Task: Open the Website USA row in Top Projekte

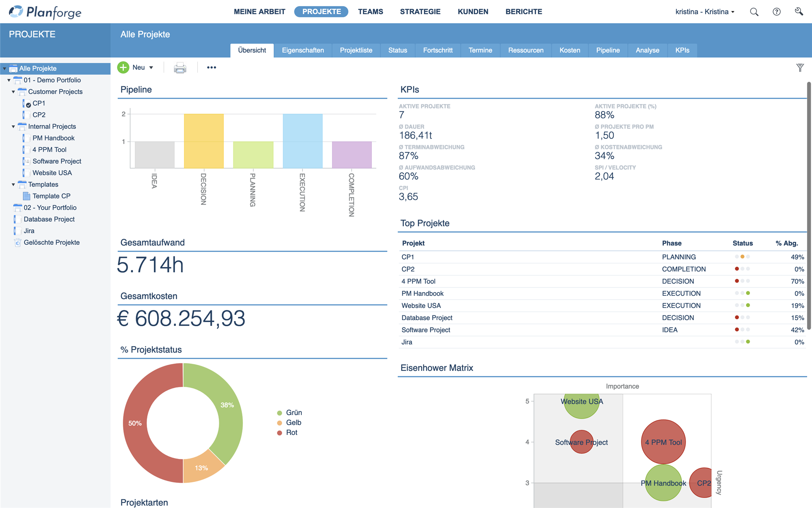Action: 603,306
